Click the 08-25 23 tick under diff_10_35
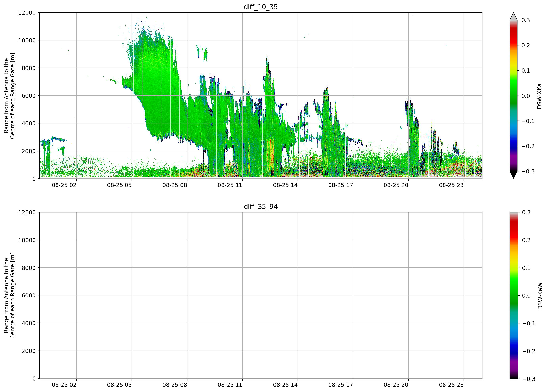The height and width of the screenshot is (392, 547). click(x=451, y=185)
